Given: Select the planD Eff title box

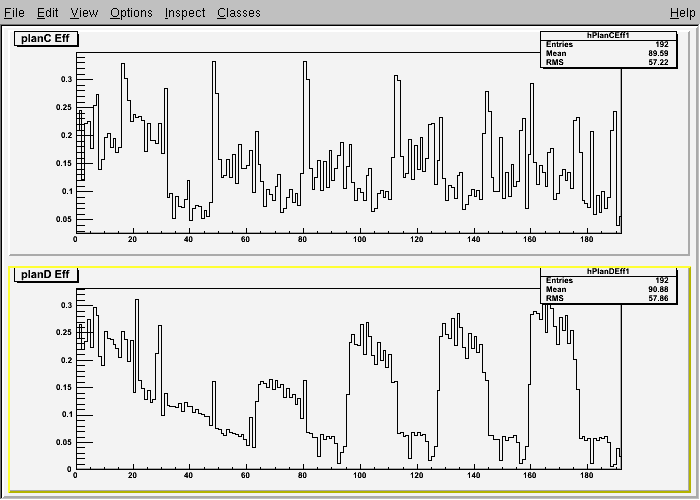Looking at the screenshot, I should coord(46,274).
